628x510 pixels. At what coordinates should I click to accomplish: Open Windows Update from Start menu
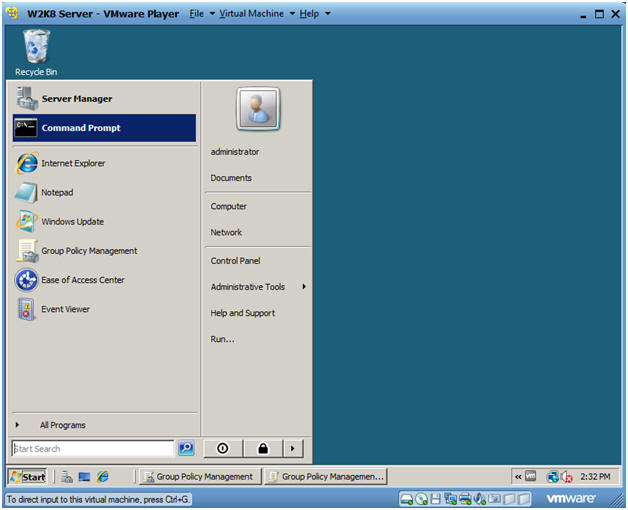point(104,222)
